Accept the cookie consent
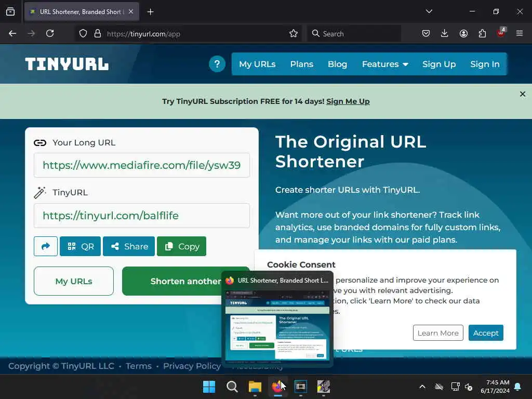This screenshot has width=532, height=399. tap(486, 333)
